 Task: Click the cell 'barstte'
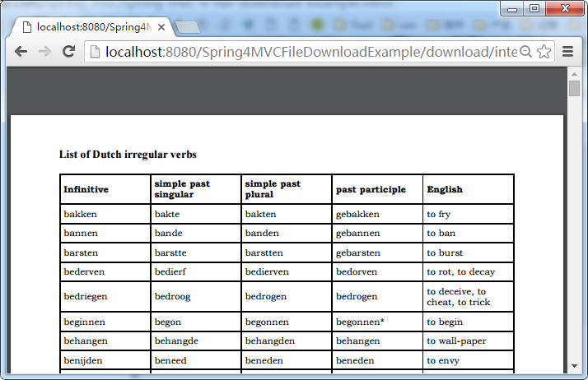click(196, 253)
